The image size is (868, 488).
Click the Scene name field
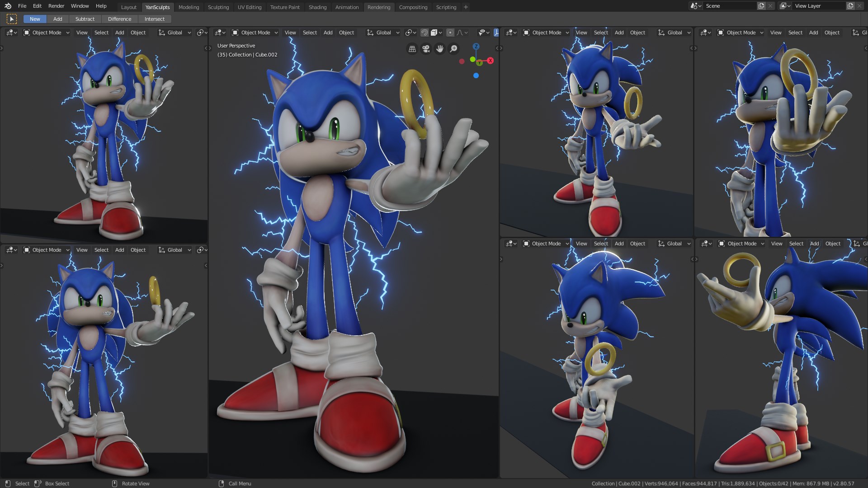point(730,6)
